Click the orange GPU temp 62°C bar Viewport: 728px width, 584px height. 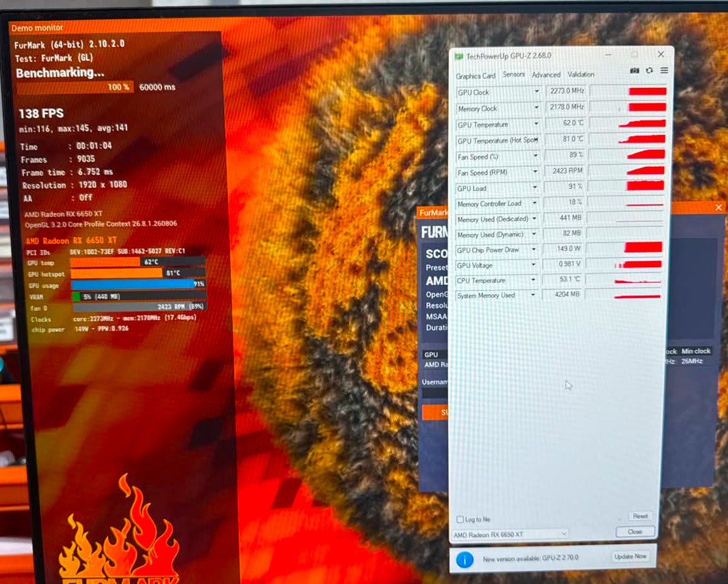[x=138, y=261]
